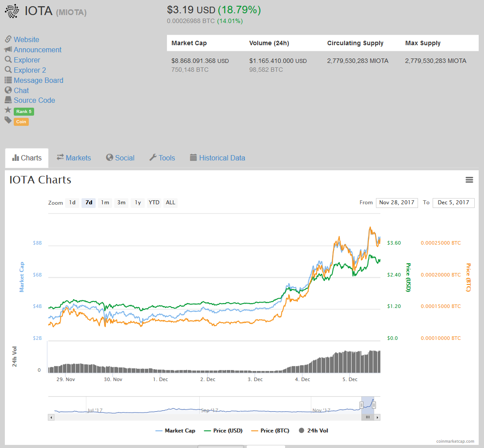Image resolution: width=484 pixels, height=448 pixels.
Task: Toggle Price (BTC) series in legend
Action: pyautogui.click(x=271, y=431)
